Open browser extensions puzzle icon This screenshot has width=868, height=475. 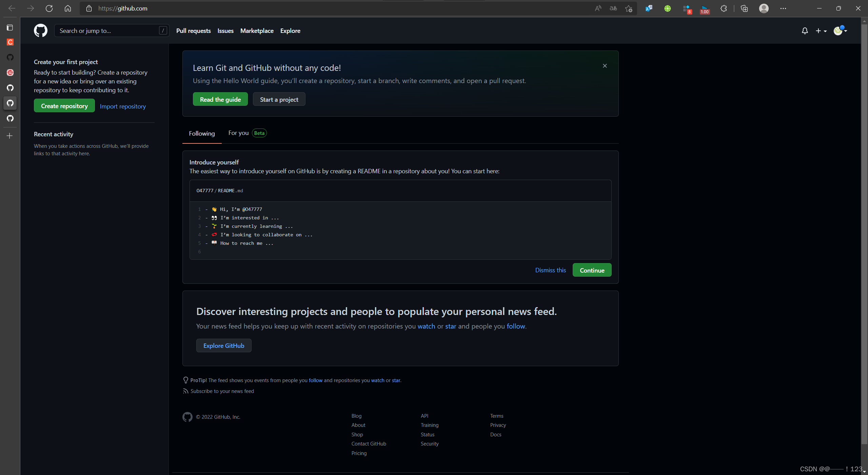tap(724, 8)
